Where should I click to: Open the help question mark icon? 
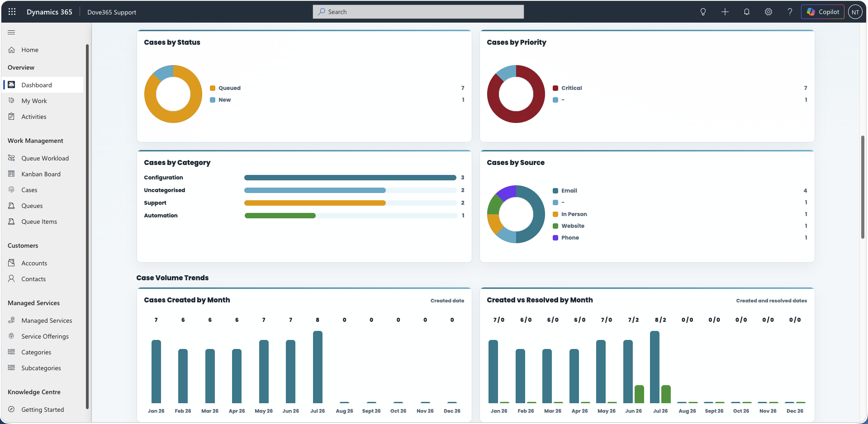pos(790,12)
